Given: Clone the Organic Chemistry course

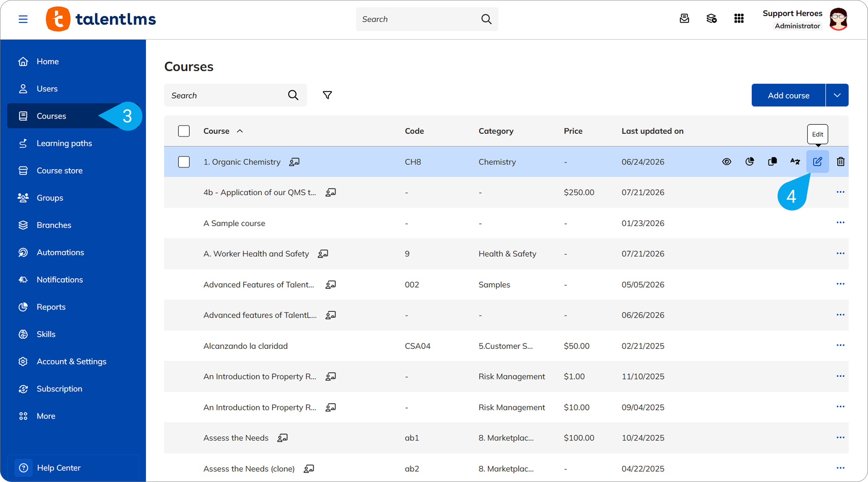Looking at the screenshot, I should (772, 162).
